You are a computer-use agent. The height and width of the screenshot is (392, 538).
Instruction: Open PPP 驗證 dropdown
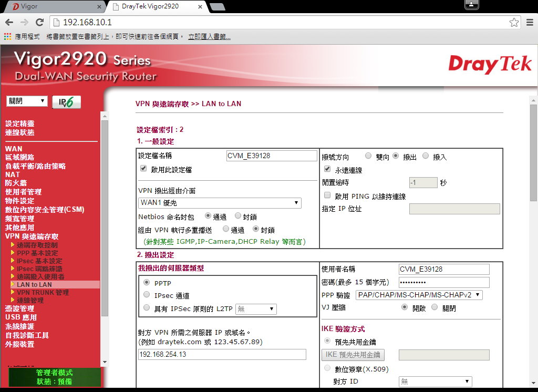point(419,295)
